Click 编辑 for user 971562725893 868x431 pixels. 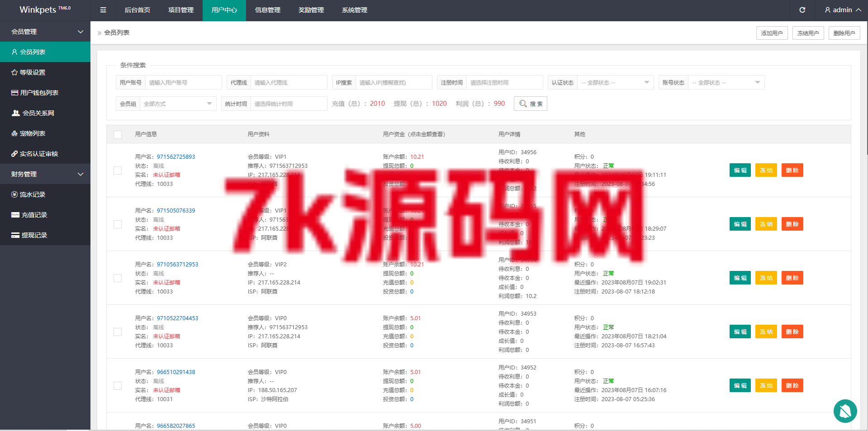click(740, 170)
